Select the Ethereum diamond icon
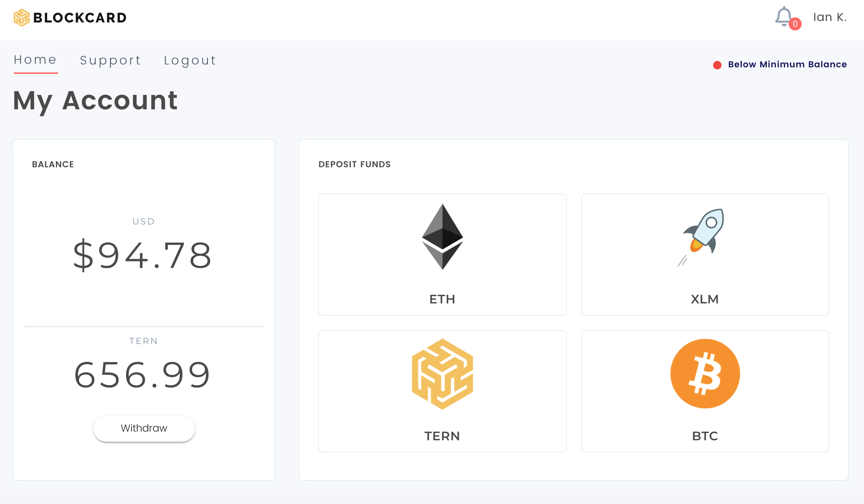The height and width of the screenshot is (504, 864). 442,237
